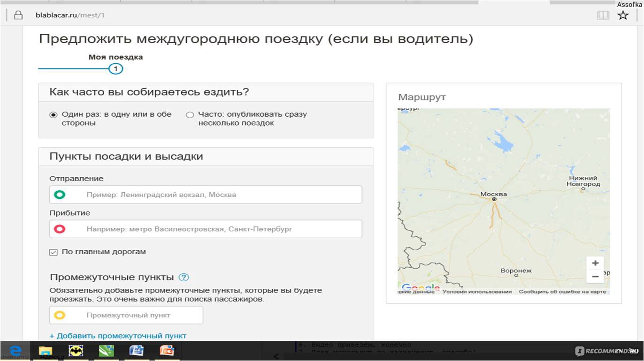Click yellow waypoint marker icon
Image resolution: width=644 pixels, height=361 pixels.
pyautogui.click(x=60, y=315)
